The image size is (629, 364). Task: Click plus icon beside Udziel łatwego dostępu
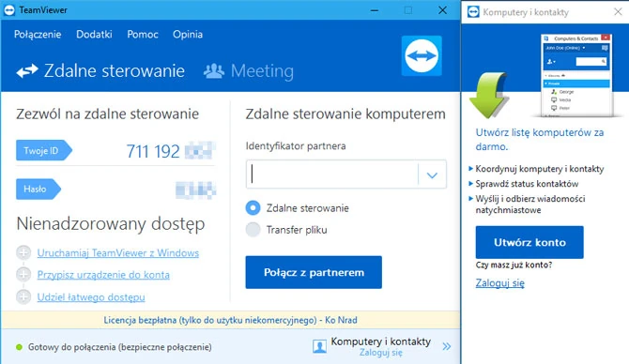click(x=23, y=297)
